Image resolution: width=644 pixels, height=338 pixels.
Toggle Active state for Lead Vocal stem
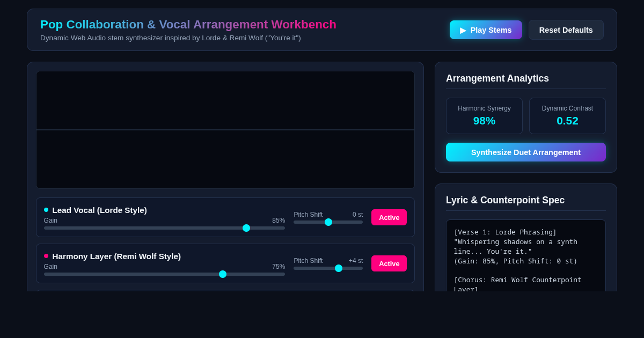(x=389, y=217)
